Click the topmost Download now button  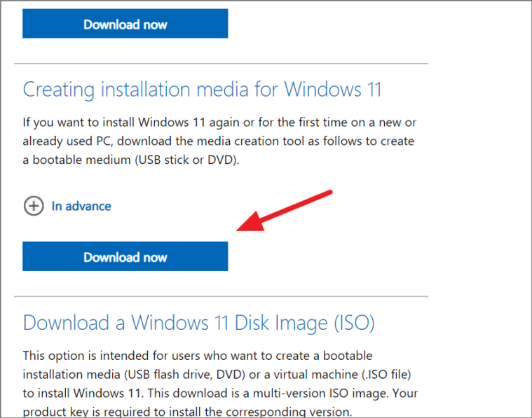point(125,23)
